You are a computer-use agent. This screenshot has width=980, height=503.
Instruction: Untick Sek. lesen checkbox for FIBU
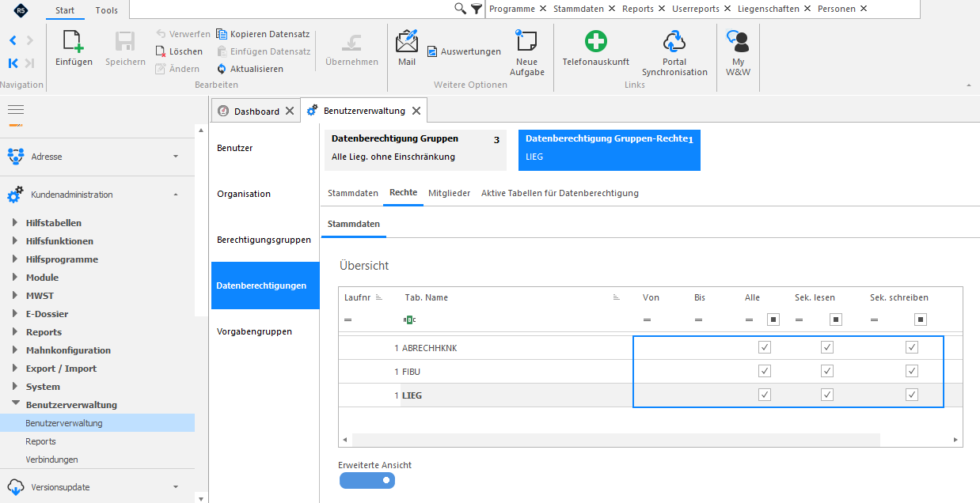click(827, 371)
